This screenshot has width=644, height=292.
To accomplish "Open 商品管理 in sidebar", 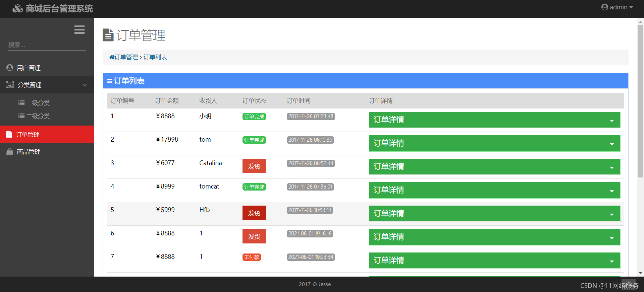I will coord(47,151).
